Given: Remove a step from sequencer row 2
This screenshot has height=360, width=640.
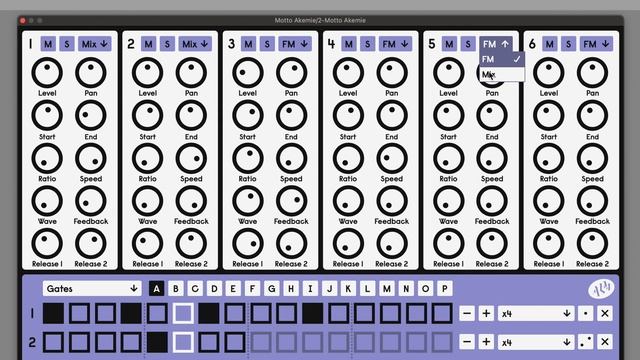Looking at the screenshot, I should (467, 342).
